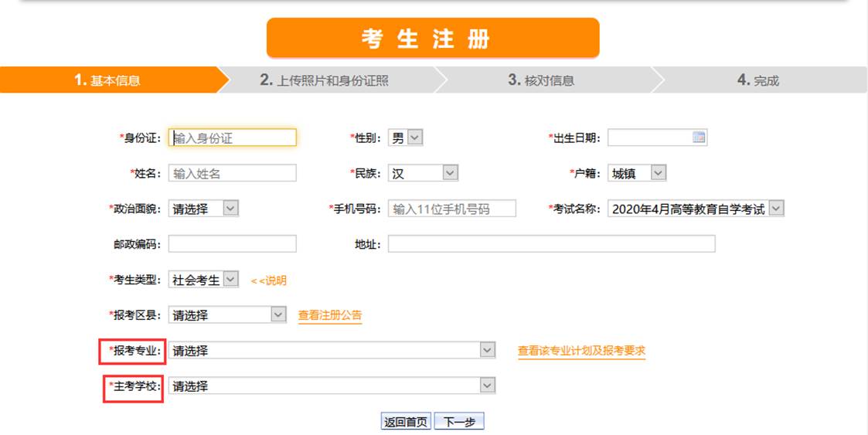Click the 邮政编码 input field
The width and height of the screenshot is (868, 435).
tap(232, 244)
